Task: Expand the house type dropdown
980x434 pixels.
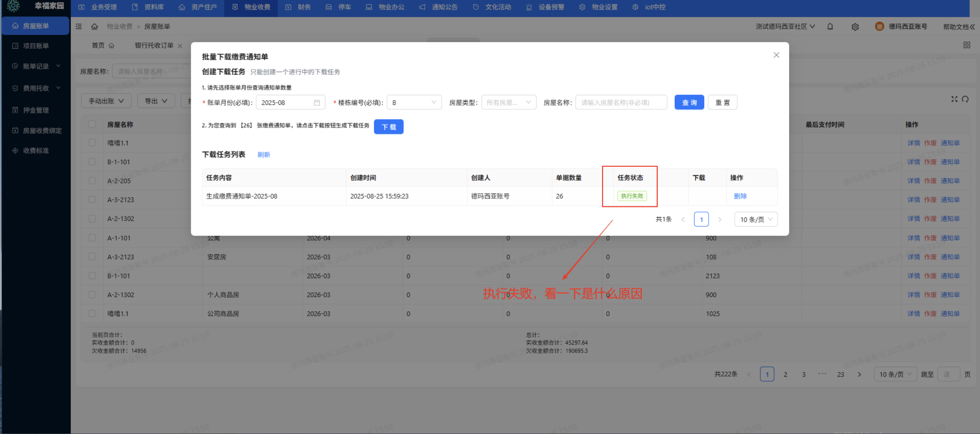Action: pos(508,102)
